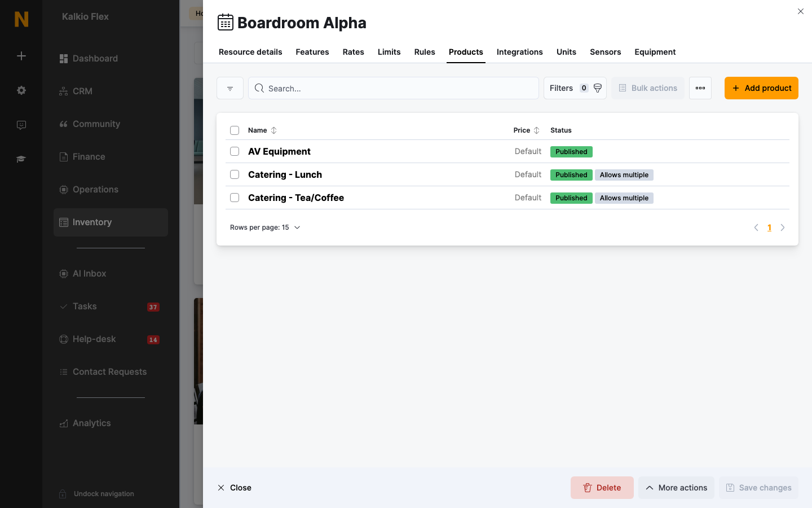Viewport: 812px width, 508px height.
Task: Sort by Name column arrows
Action: tap(273, 130)
